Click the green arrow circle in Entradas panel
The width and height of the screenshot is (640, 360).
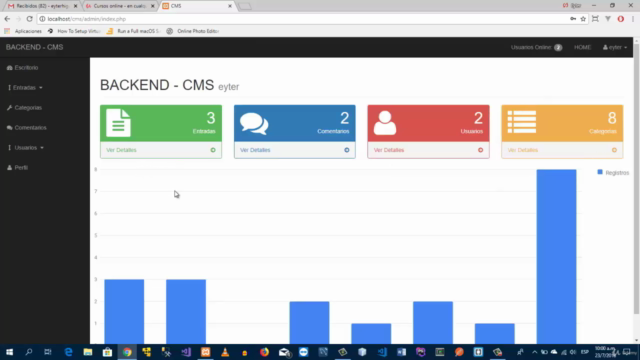click(x=213, y=150)
